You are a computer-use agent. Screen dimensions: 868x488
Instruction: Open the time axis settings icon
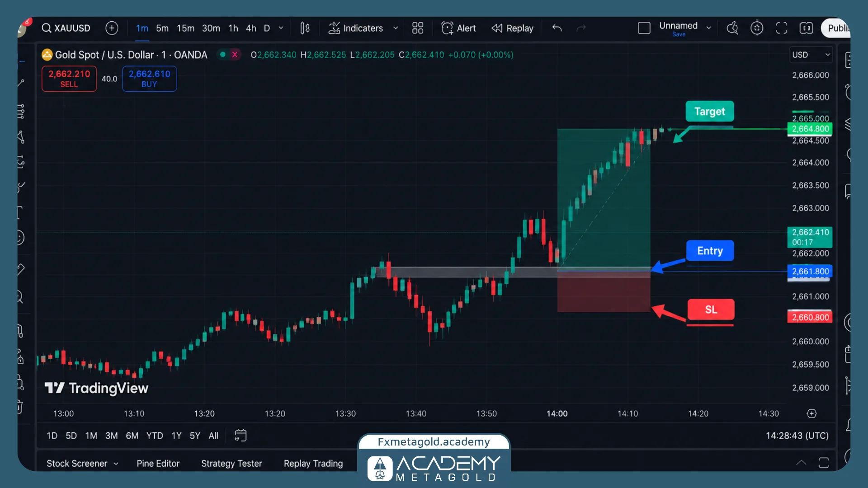tap(812, 413)
